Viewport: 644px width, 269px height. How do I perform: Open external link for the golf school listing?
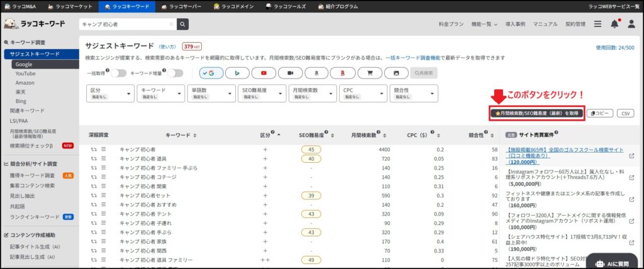click(x=631, y=156)
